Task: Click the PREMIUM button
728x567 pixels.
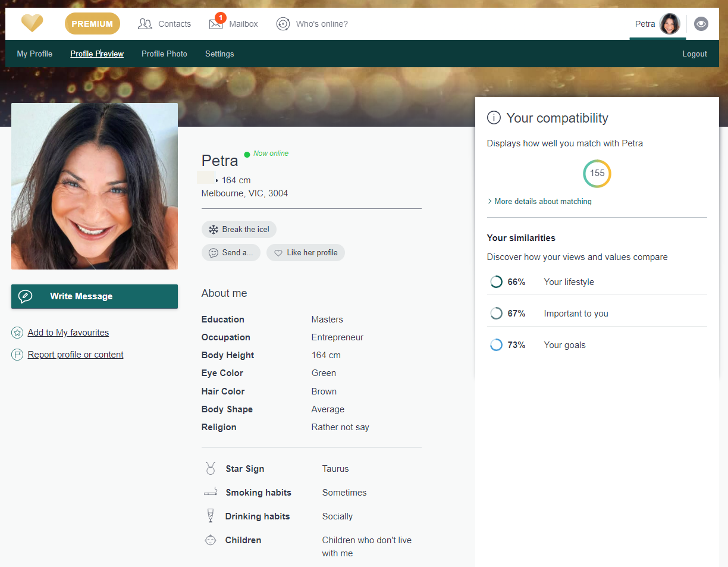Action: coord(92,24)
